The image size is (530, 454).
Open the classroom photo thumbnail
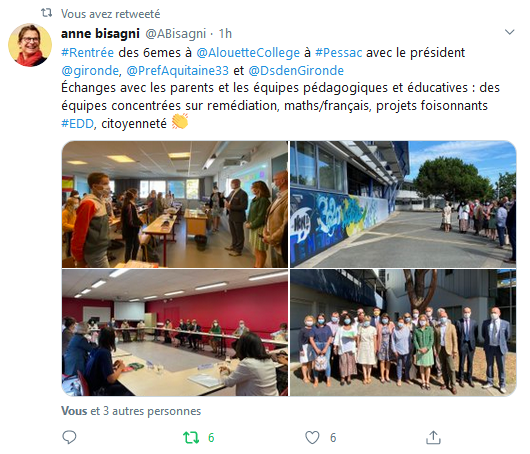pyautogui.click(x=175, y=204)
